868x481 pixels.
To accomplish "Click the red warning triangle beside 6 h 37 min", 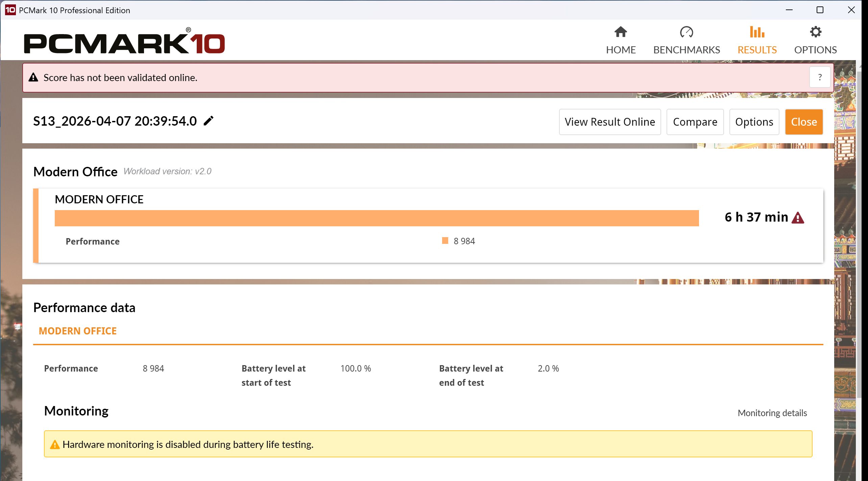I will (x=798, y=218).
